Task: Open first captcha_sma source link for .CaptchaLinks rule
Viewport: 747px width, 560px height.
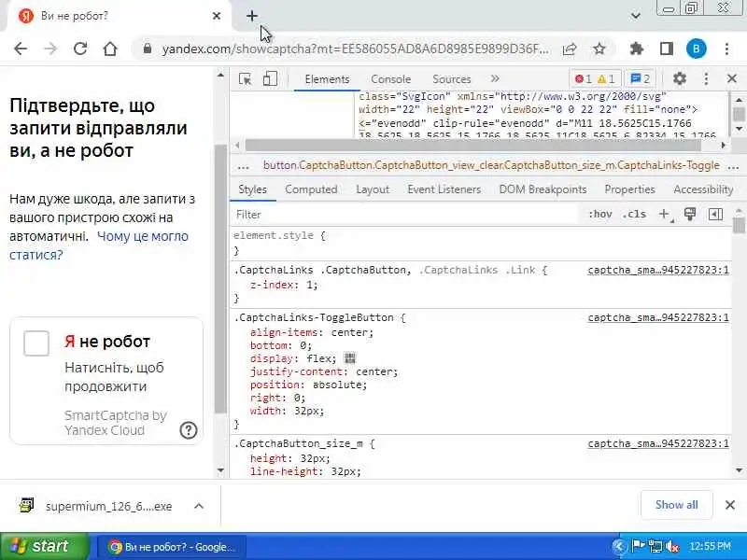Action: click(658, 270)
